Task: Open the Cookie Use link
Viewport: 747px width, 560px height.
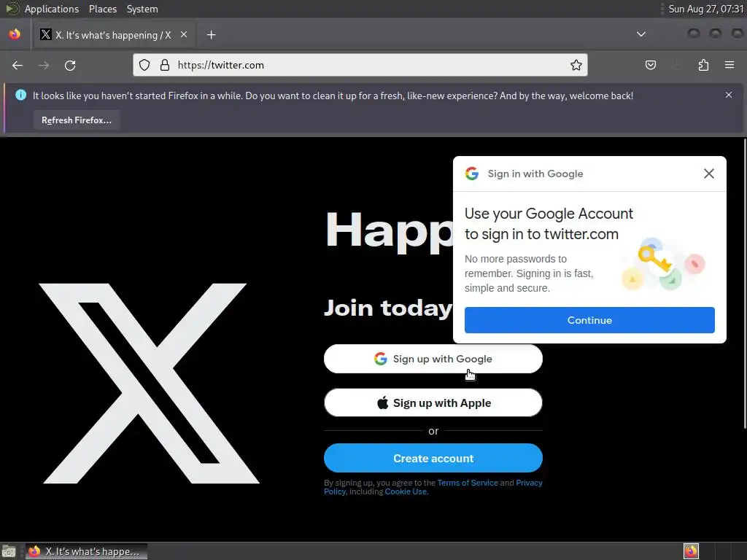Action: [406, 492]
